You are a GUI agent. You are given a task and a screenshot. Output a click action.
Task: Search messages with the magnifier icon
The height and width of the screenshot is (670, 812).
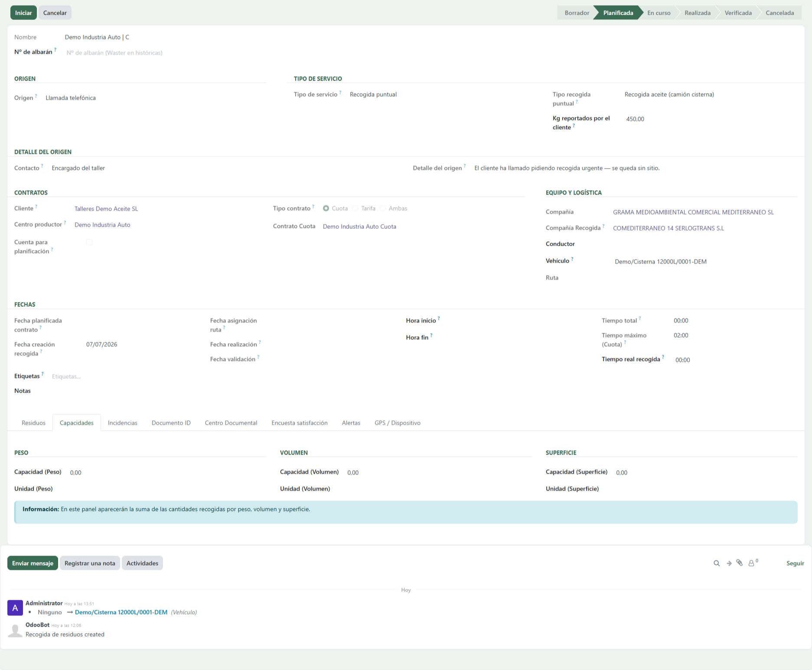[x=717, y=563]
